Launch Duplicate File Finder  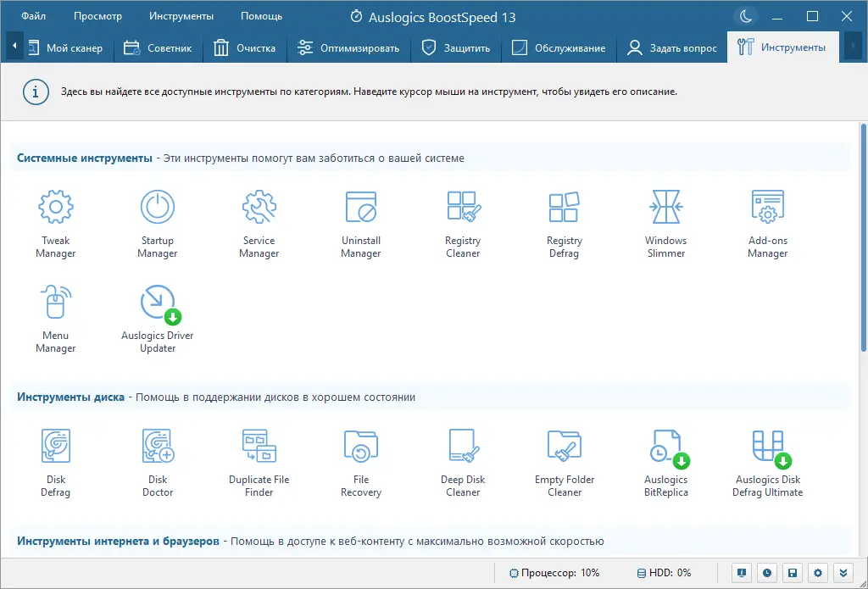click(x=259, y=463)
